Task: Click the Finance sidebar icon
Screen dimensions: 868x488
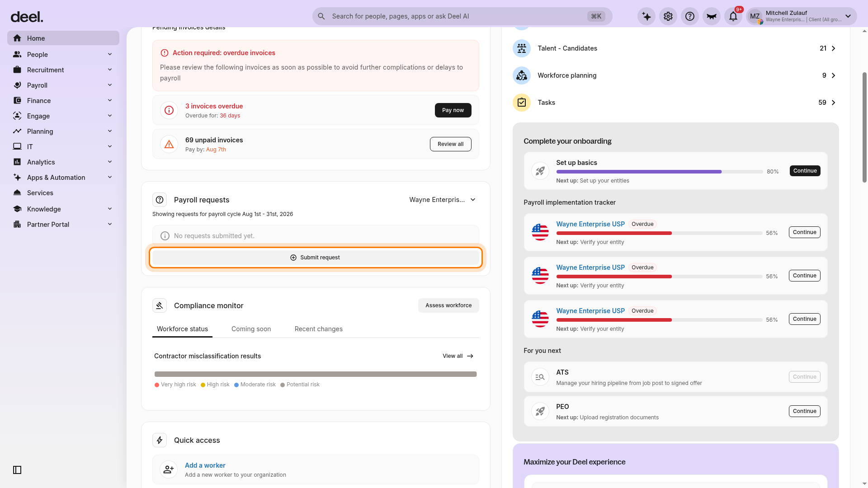Action: point(17,100)
